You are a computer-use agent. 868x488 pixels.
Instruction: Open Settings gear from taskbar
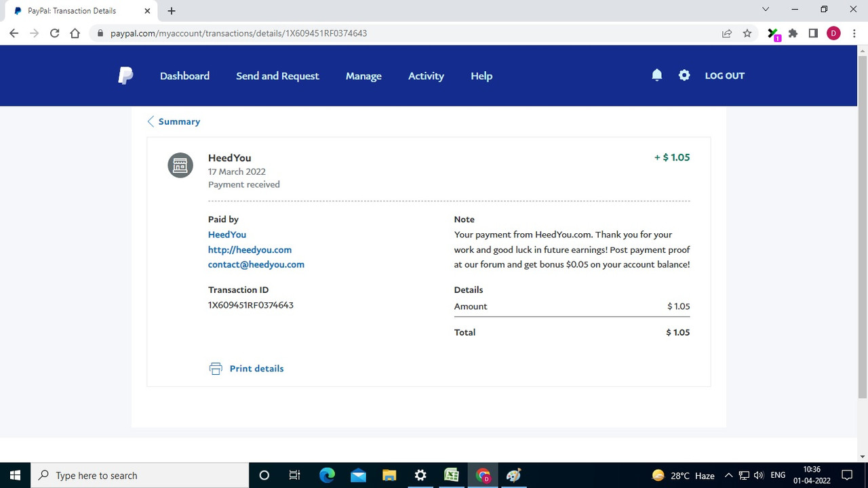tap(420, 475)
